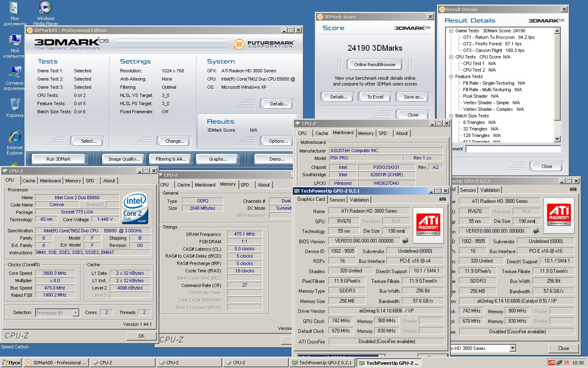Click OK button in CPU-Z window
Image resolution: width=588 pixels, height=368 pixels.
pyautogui.click(x=141, y=336)
